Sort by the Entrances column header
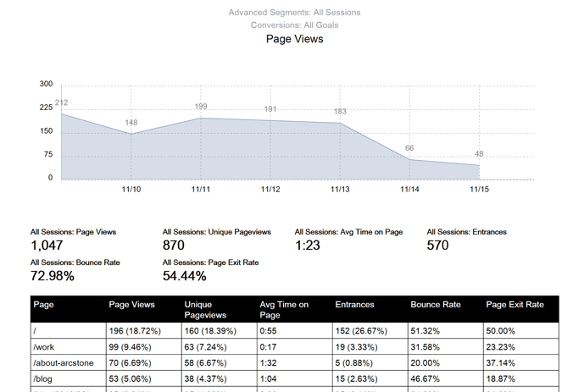This screenshot has height=392, width=573. [x=354, y=305]
